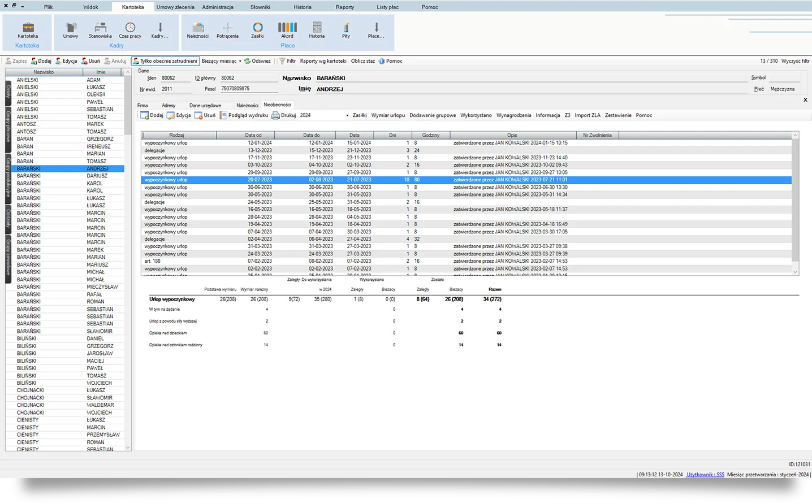Open the Słowniki menu
812x504 pixels.
[260, 7]
